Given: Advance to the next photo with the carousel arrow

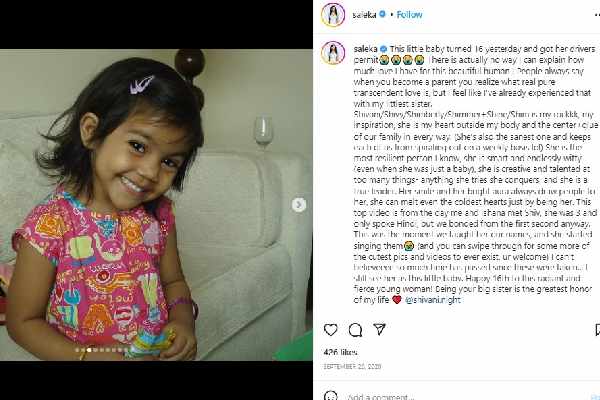Looking at the screenshot, I should click(299, 205).
